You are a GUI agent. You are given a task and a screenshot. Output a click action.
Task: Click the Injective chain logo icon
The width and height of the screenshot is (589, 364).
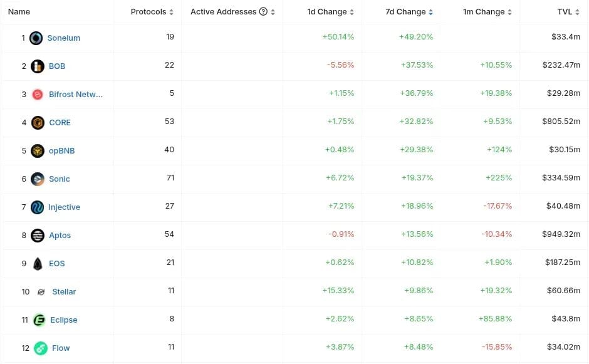pos(37,207)
